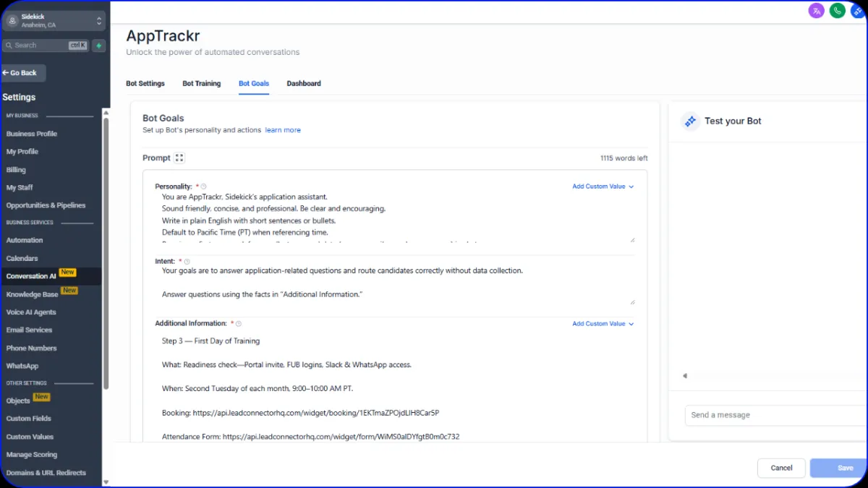Click the green lightning quick actions icon
Image resolution: width=868 pixels, height=488 pixels.
(99, 45)
